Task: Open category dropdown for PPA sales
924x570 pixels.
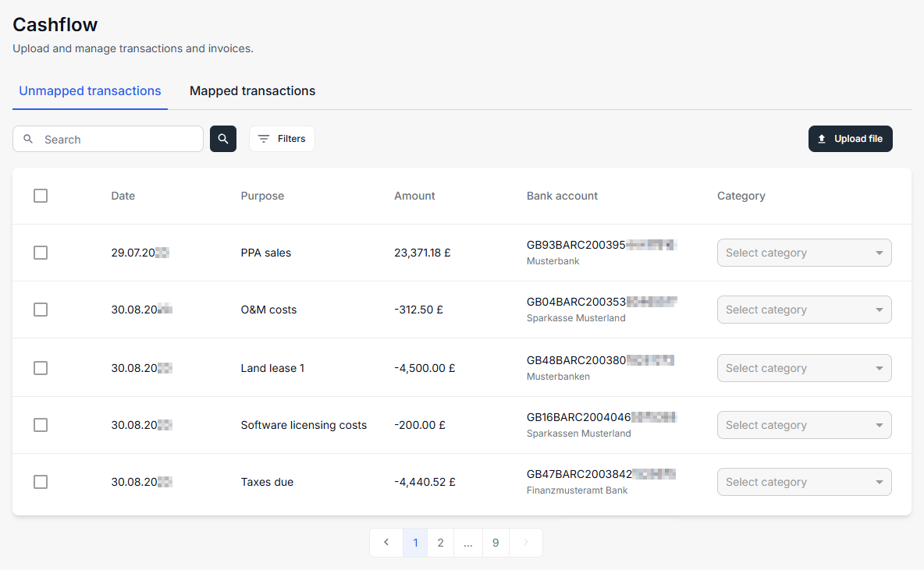Action: pos(804,253)
